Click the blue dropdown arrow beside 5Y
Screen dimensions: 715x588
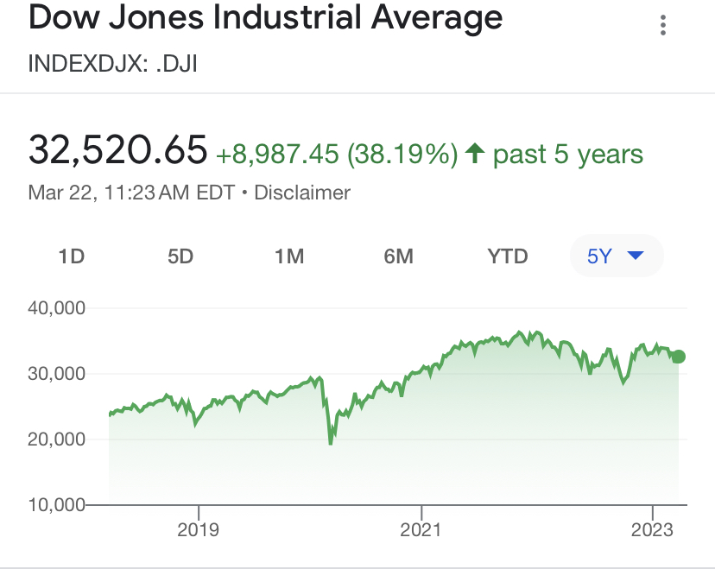[636, 256]
